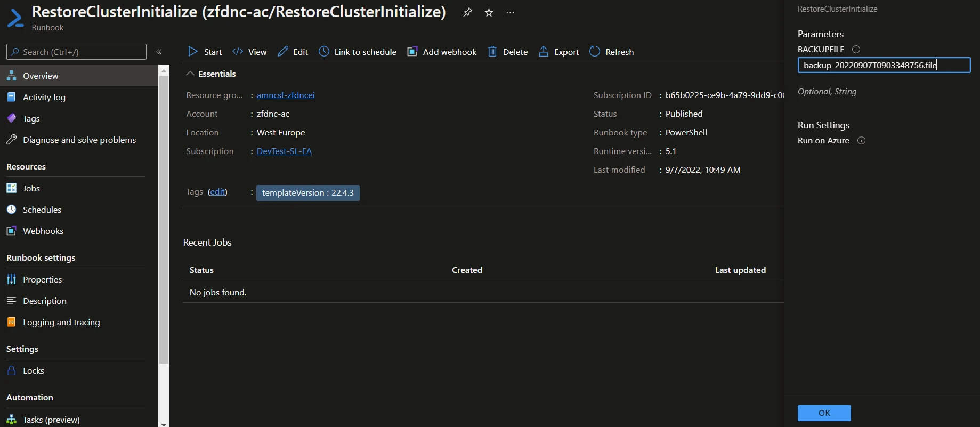Show info tooltip for Run on Azure
The image size is (980, 427).
pyautogui.click(x=862, y=141)
